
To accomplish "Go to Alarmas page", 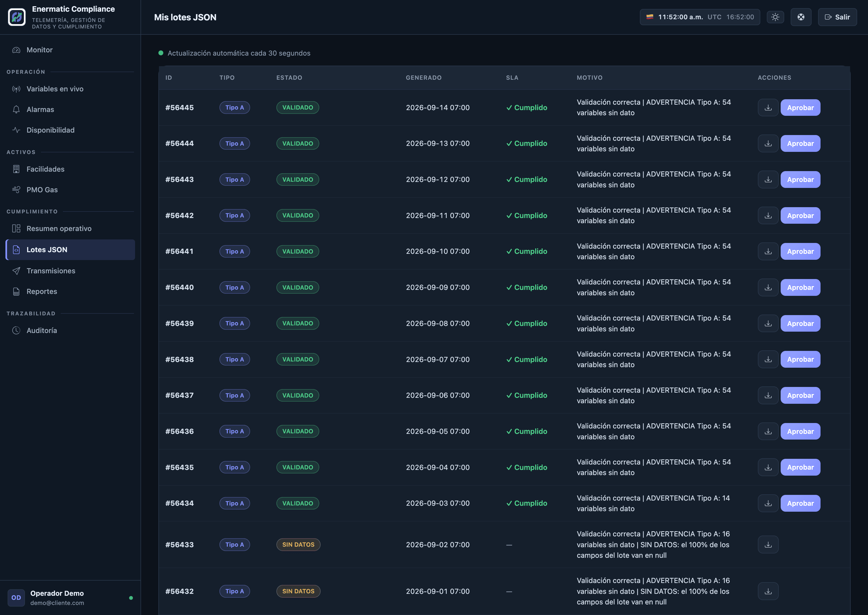I will [71, 110].
